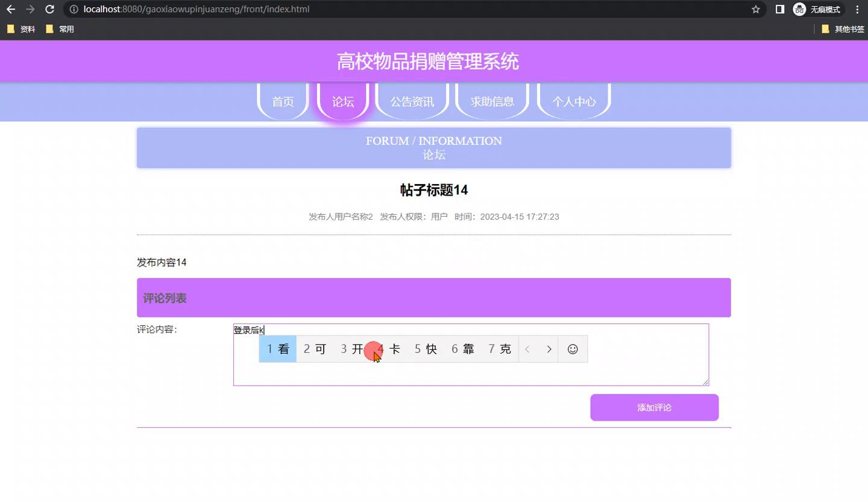Click the 发布人用户名称2 author text
This screenshot has height=502, width=868.
pos(341,217)
